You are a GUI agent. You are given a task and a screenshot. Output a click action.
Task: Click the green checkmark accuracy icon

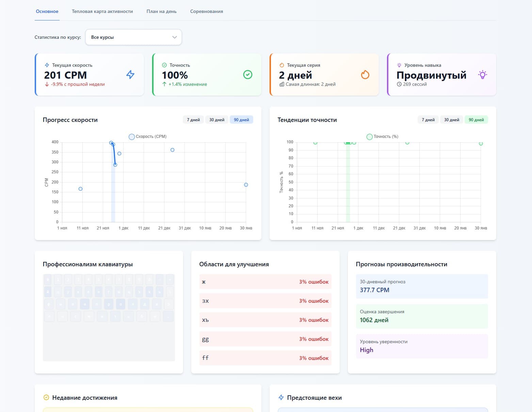[x=248, y=75]
